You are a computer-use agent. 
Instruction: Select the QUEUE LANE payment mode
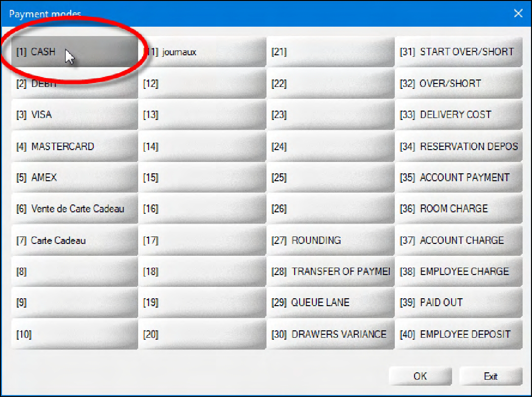click(x=330, y=303)
